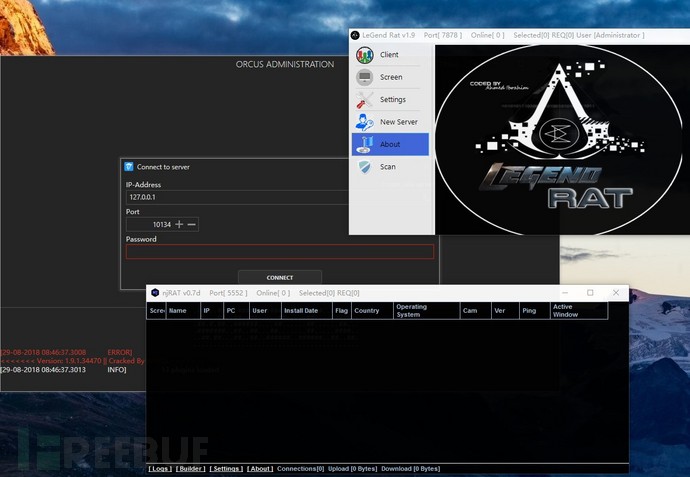The image size is (690, 477).
Task: Open the Settings link in njRAT status bar
Action: click(226, 469)
